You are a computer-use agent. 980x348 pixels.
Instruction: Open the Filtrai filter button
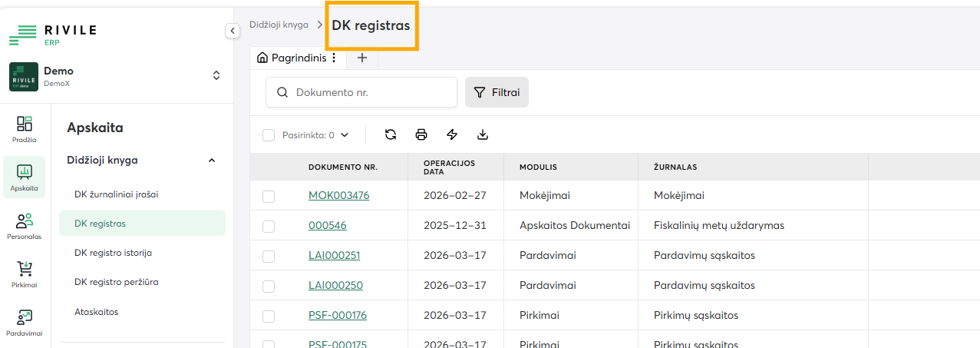point(497,92)
